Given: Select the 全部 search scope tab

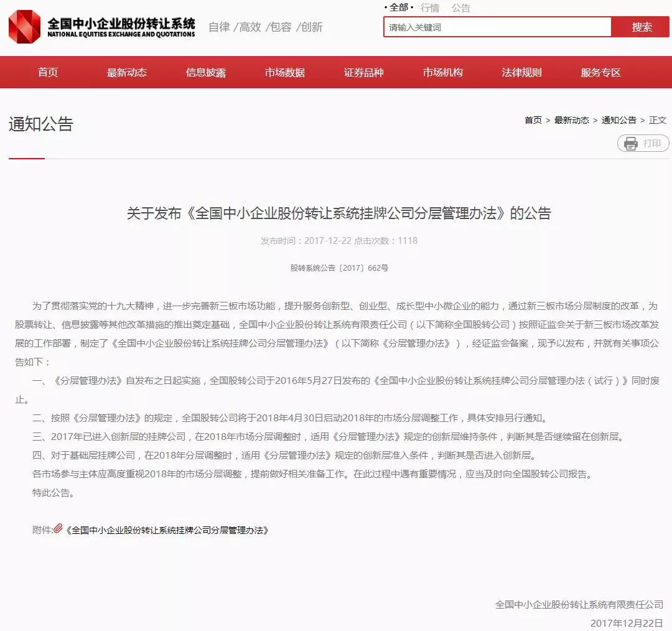Looking at the screenshot, I should coord(399,7).
